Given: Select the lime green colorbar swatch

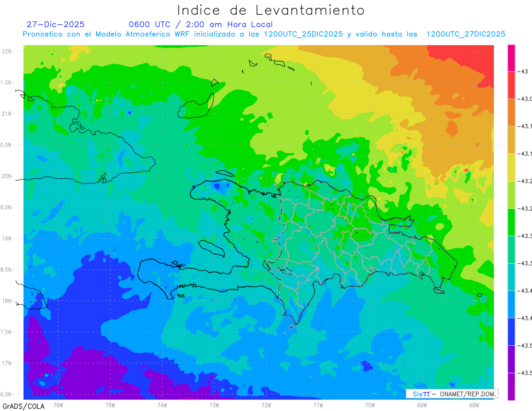Looking at the screenshot, I should click(x=511, y=195).
